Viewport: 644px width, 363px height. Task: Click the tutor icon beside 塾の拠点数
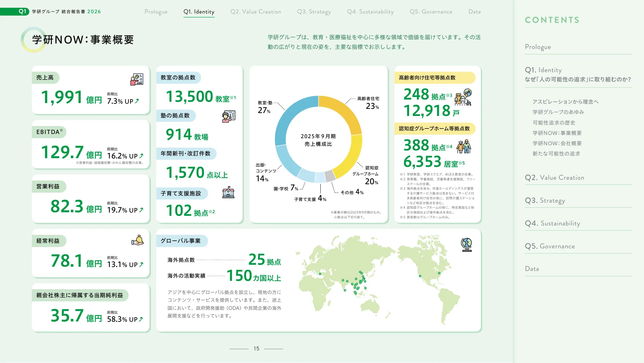coord(229,116)
